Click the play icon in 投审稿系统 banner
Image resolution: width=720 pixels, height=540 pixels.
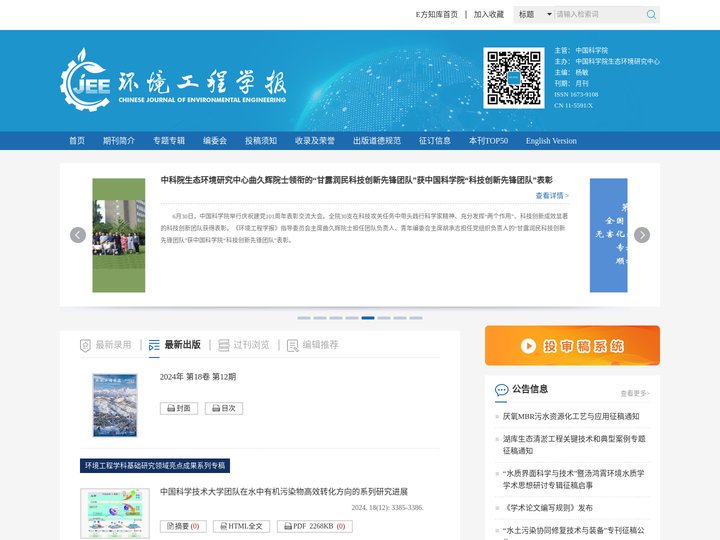pos(528,346)
